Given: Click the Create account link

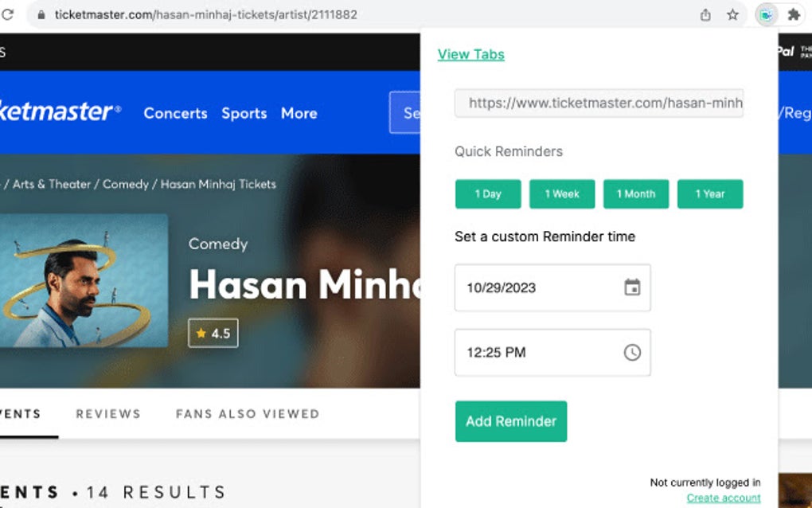Looking at the screenshot, I should 722,497.
